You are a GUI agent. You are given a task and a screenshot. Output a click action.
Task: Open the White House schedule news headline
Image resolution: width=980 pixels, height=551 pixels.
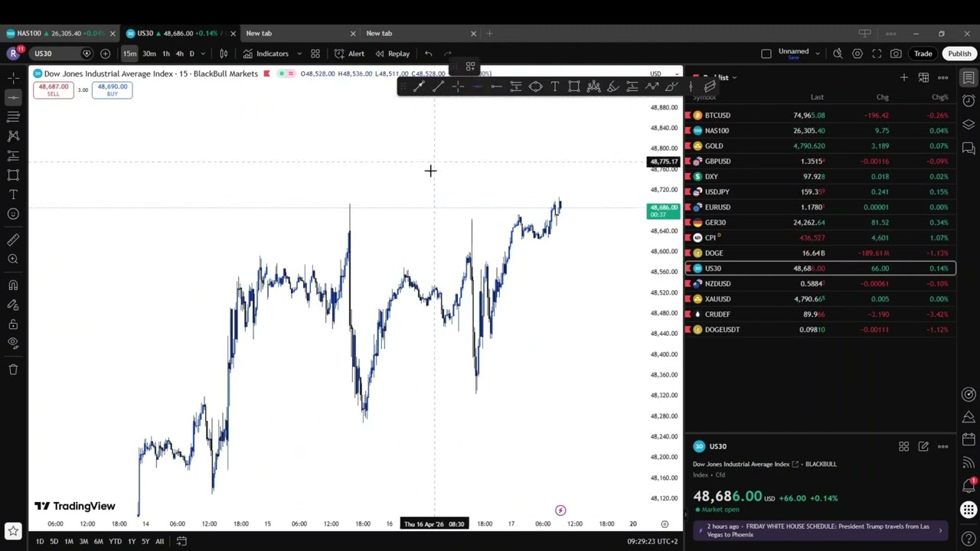819,530
